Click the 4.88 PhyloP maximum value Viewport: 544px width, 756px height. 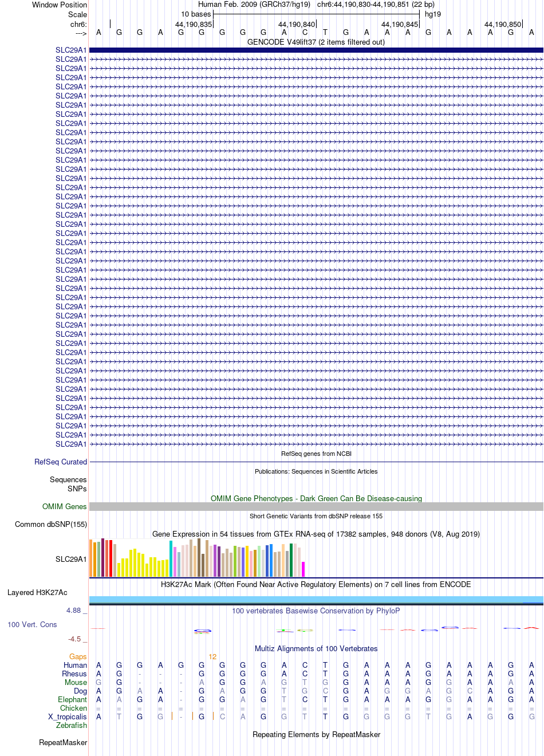click(74, 611)
